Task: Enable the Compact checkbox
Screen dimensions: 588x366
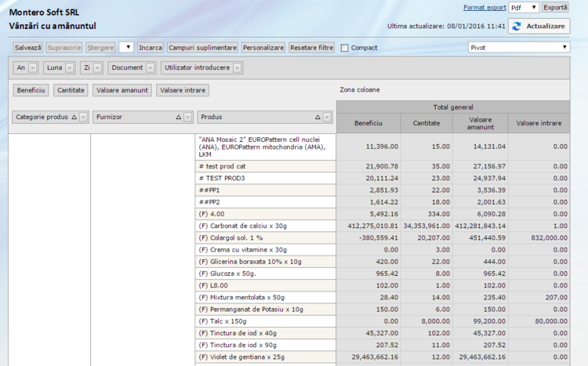Action: [x=345, y=48]
